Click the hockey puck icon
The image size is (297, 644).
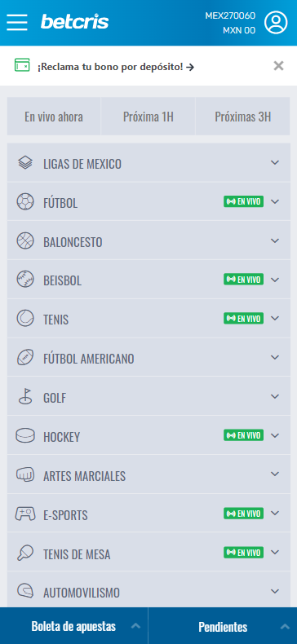(x=25, y=436)
